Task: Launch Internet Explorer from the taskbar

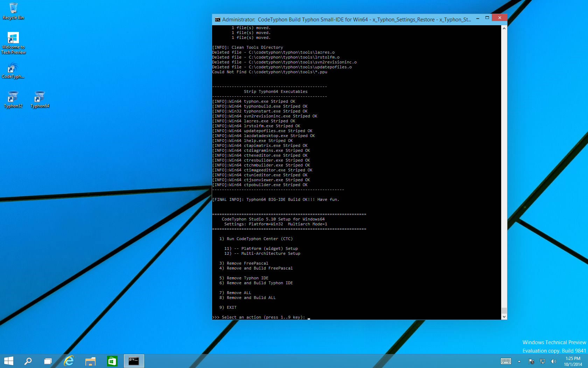Action: click(x=69, y=361)
